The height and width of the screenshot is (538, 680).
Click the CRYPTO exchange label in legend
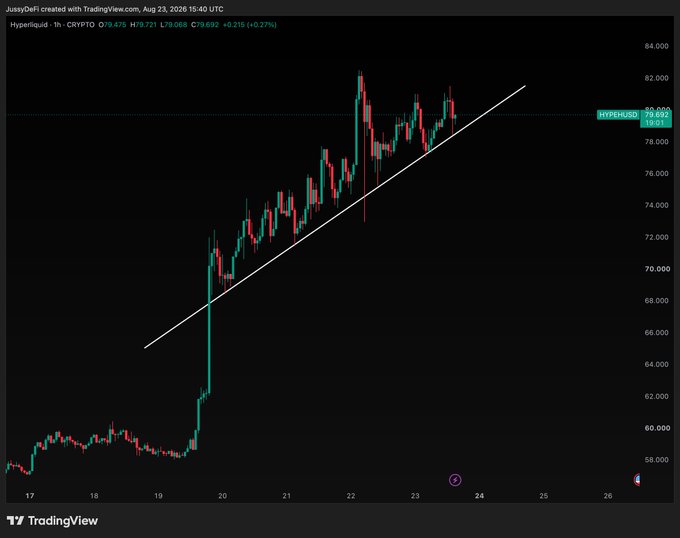81,25
